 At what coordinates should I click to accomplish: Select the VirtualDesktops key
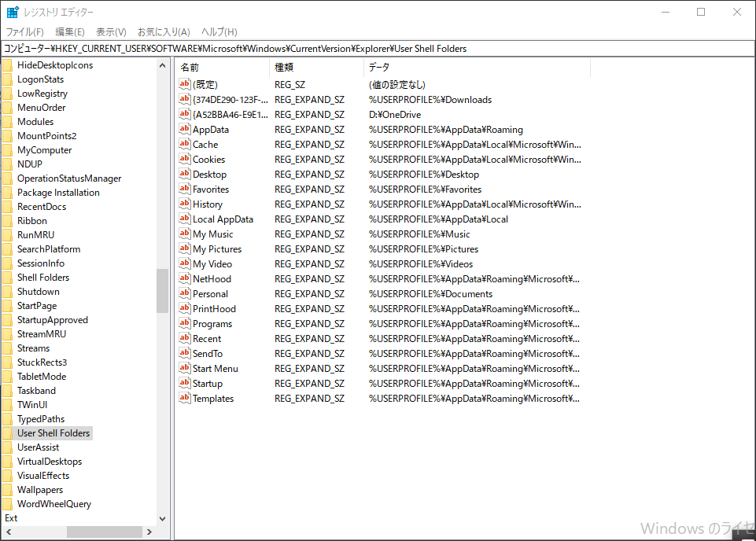[50, 462]
